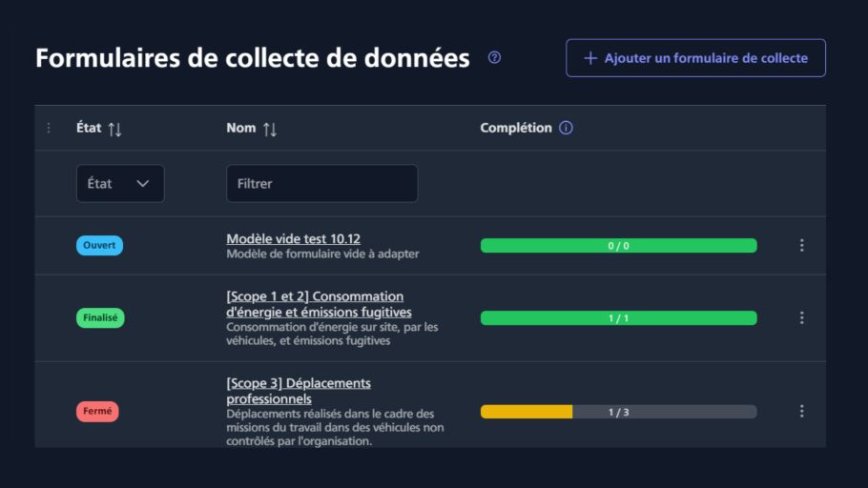Click the Nom filter text field
The image size is (868, 488).
click(x=321, y=184)
